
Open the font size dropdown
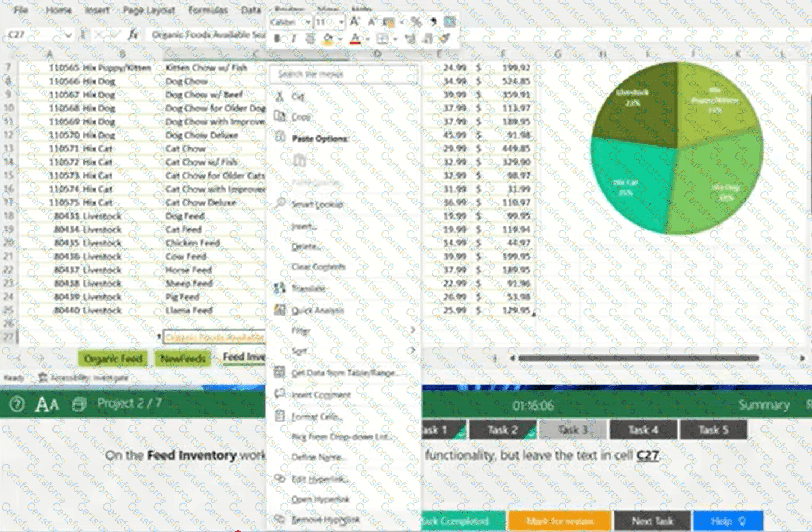point(341,22)
